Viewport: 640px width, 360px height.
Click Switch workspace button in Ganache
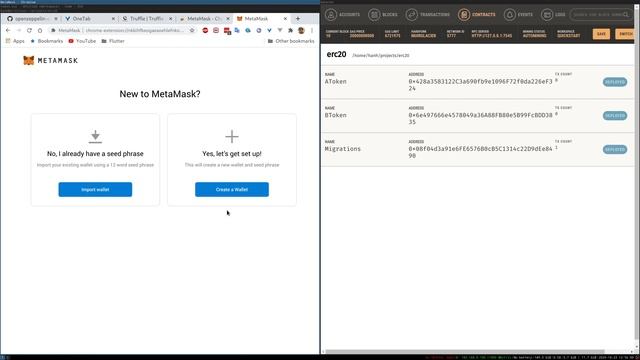(x=626, y=34)
